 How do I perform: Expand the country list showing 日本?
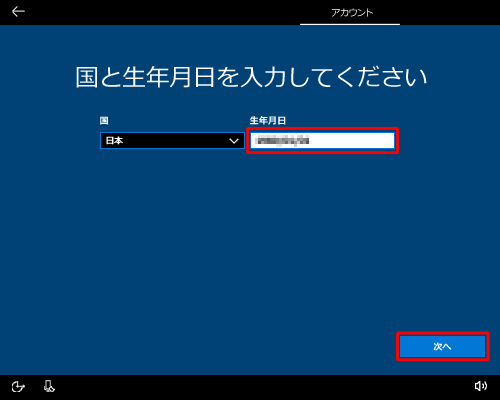click(x=172, y=141)
